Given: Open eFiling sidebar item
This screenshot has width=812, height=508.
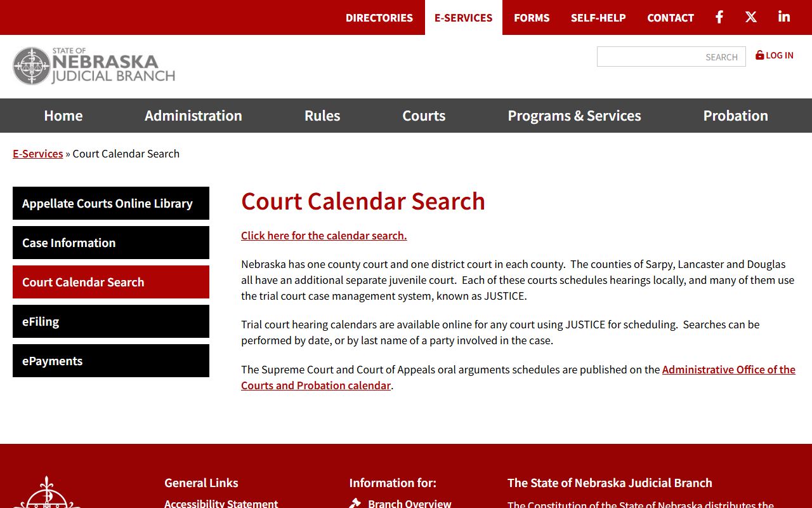Looking at the screenshot, I should click(111, 321).
